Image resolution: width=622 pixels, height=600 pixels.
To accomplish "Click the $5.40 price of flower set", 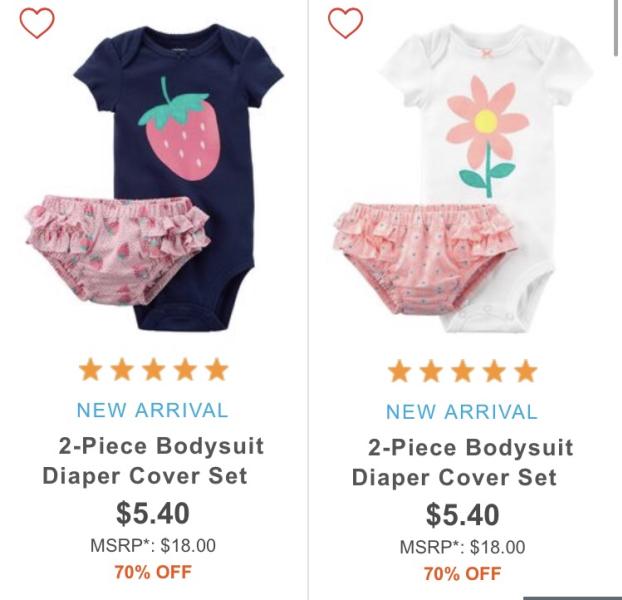I will click(463, 515).
